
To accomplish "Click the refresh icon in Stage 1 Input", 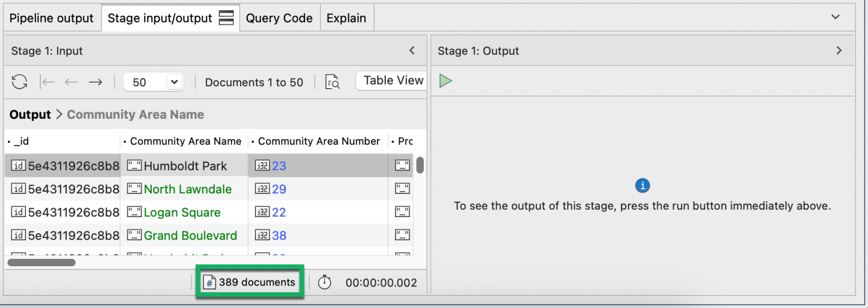I will point(20,83).
